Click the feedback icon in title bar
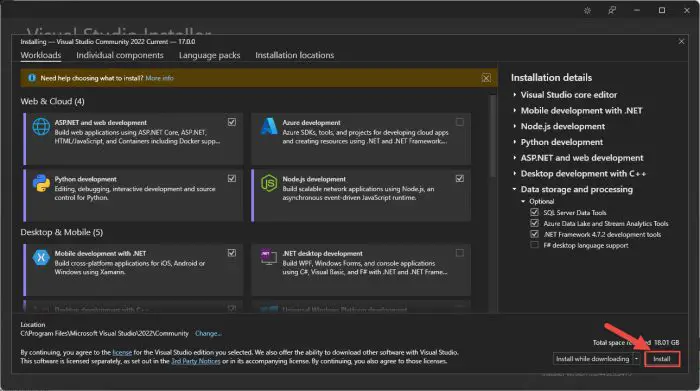This screenshot has height=391, width=700. point(612,10)
